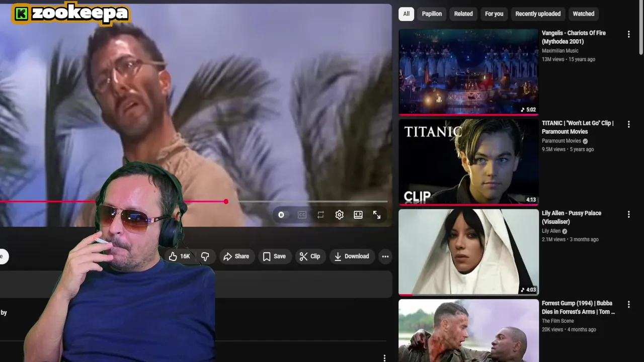Open the Lily Allen Pussy Palace title

click(572, 217)
